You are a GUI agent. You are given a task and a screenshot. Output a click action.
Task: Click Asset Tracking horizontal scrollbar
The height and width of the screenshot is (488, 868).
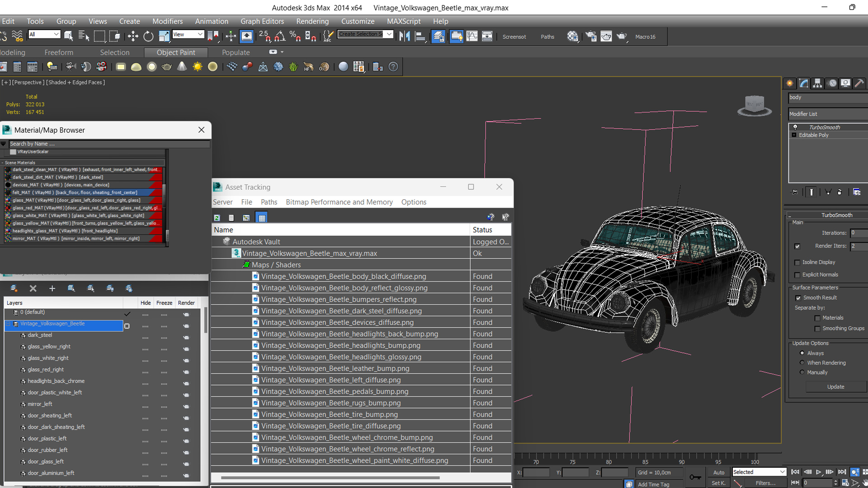(x=330, y=478)
